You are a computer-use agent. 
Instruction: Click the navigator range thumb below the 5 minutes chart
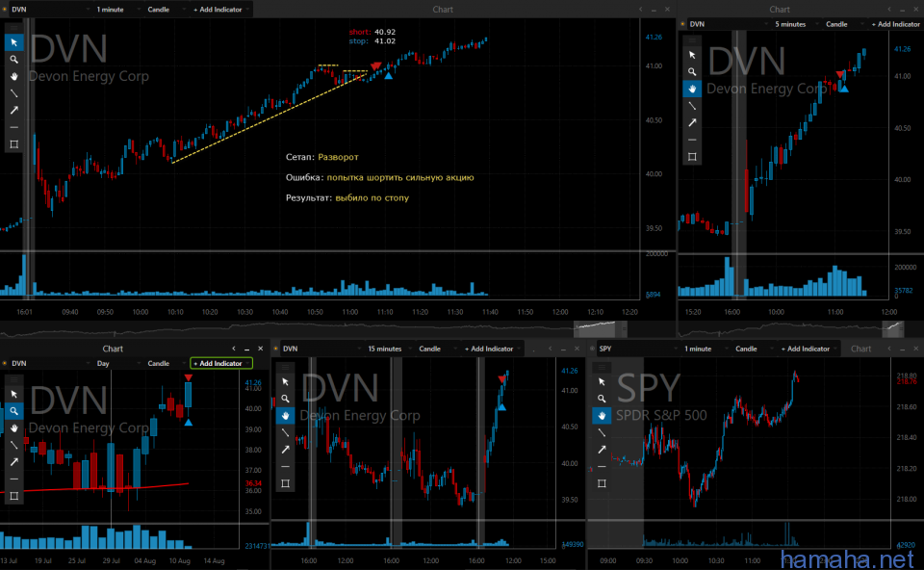click(893, 328)
